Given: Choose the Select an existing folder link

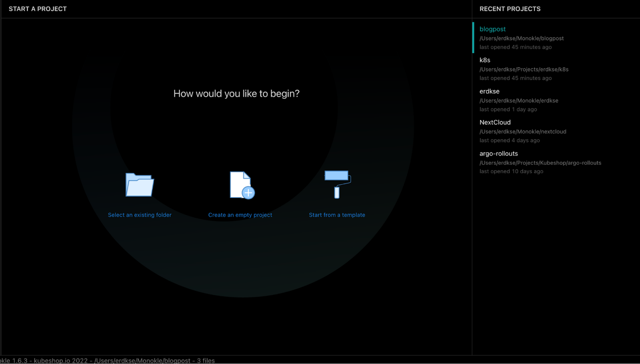Looking at the screenshot, I should tap(140, 215).
